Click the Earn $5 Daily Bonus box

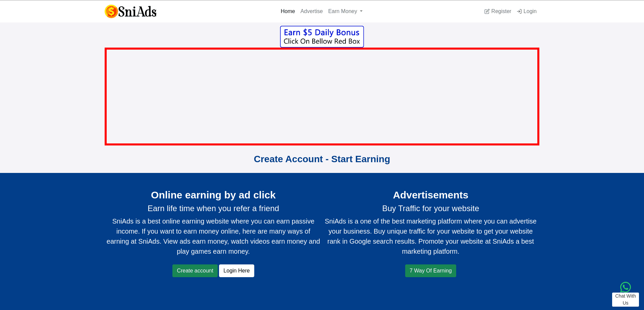point(322,37)
